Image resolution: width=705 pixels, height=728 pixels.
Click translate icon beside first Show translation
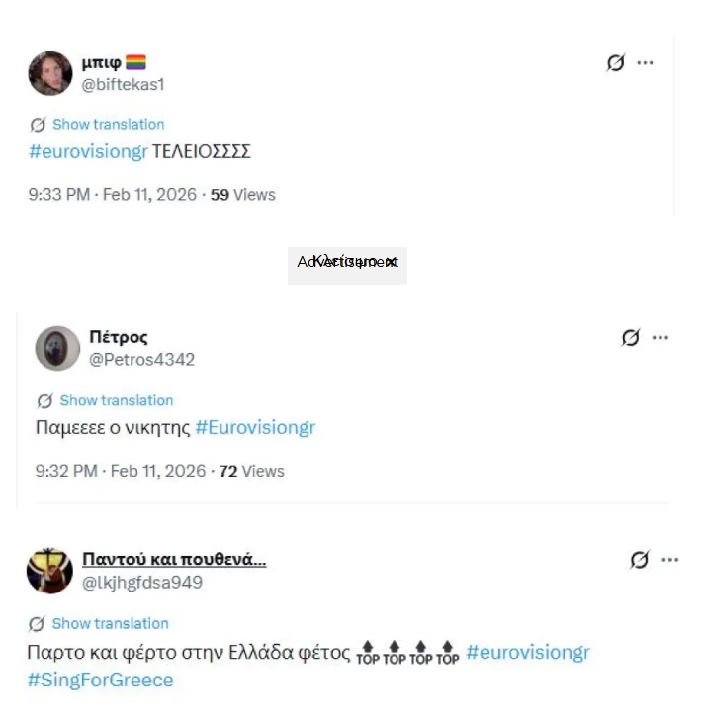pyautogui.click(x=38, y=125)
